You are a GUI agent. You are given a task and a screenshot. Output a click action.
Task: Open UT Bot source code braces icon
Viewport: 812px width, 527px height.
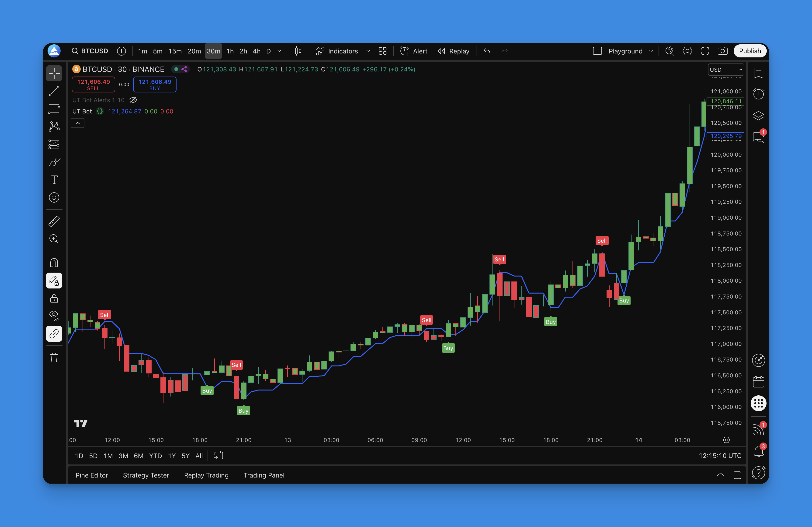pyautogui.click(x=100, y=111)
